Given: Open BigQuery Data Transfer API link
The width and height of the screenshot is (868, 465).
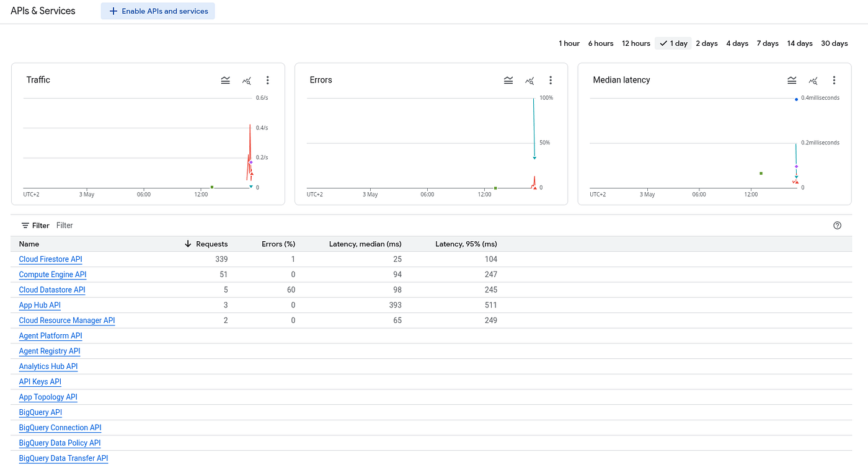Looking at the screenshot, I should [63, 458].
